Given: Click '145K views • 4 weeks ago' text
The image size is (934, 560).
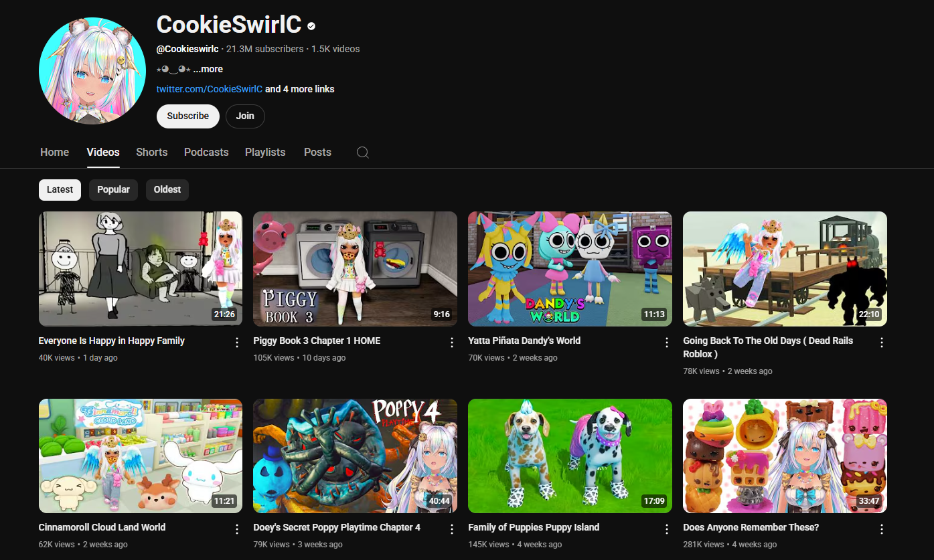Looking at the screenshot, I should pos(515,545).
